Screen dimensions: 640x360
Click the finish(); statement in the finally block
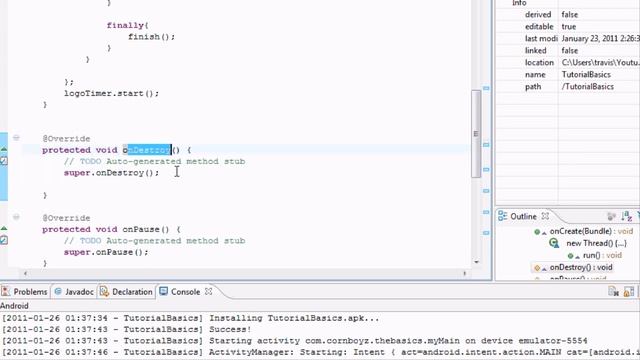point(151,37)
